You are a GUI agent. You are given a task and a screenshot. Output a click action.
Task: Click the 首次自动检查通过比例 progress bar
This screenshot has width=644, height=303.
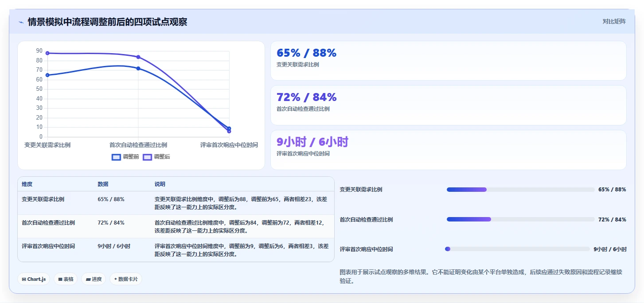click(x=520, y=219)
